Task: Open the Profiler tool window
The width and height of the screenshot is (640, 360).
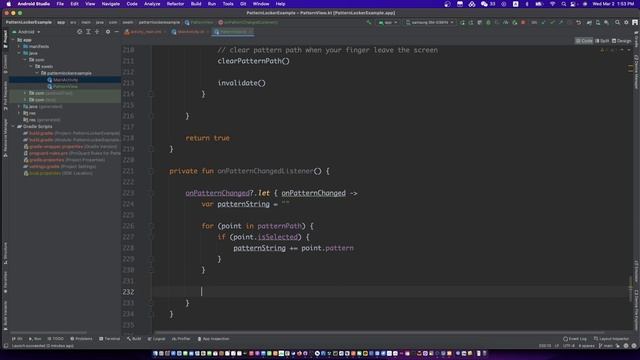Action: tap(181, 339)
